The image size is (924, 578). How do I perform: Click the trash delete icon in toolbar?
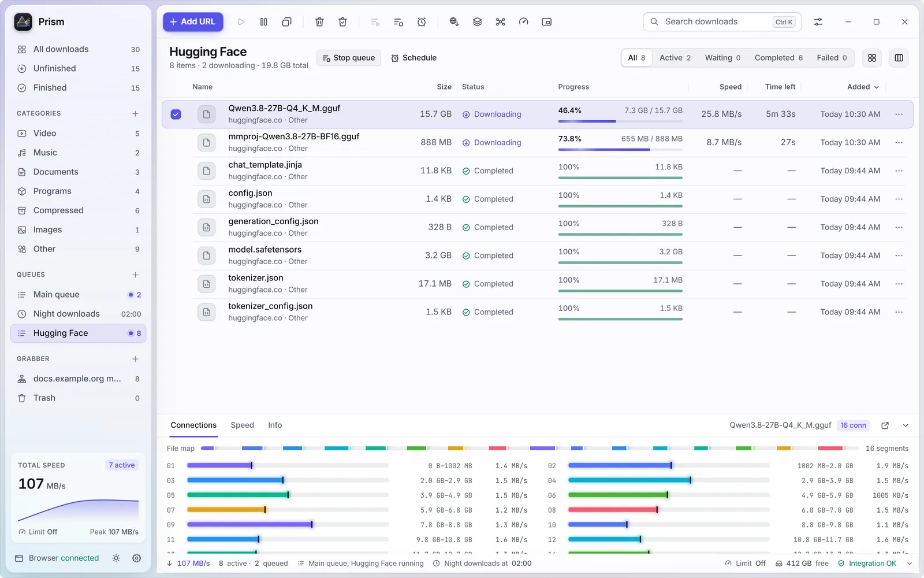(319, 22)
